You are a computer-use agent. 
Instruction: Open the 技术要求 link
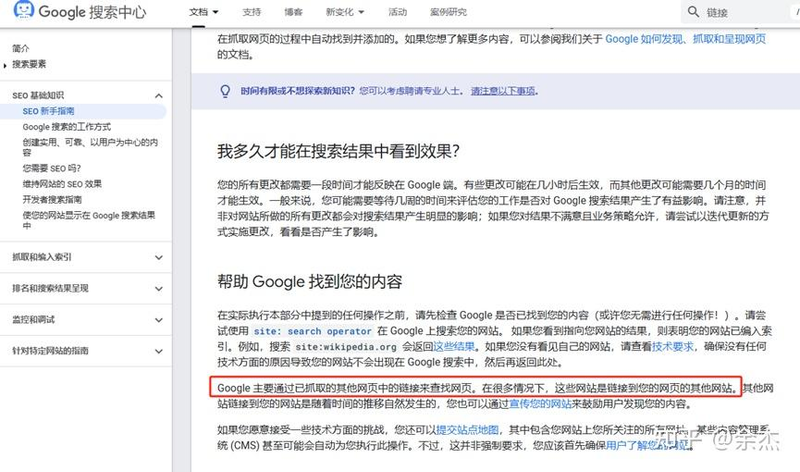[x=672, y=346]
